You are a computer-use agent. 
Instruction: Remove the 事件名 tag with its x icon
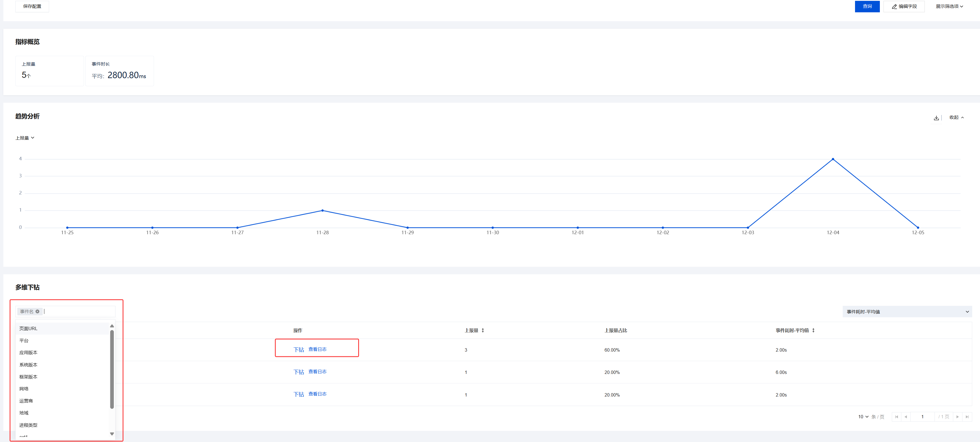tap(37, 311)
